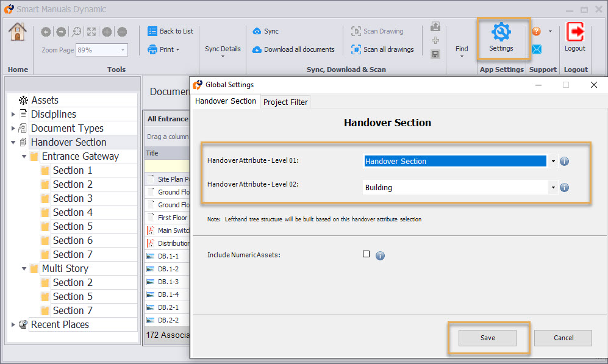This screenshot has width=608, height=364.
Task: Click Back to List
Action: pos(170,31)
